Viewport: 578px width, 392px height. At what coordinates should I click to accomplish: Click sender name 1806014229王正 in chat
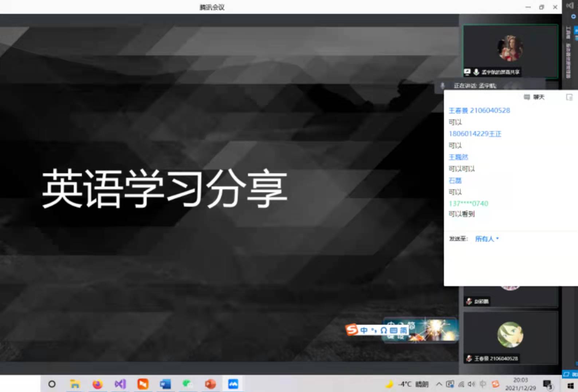click(x=475, y=134)
